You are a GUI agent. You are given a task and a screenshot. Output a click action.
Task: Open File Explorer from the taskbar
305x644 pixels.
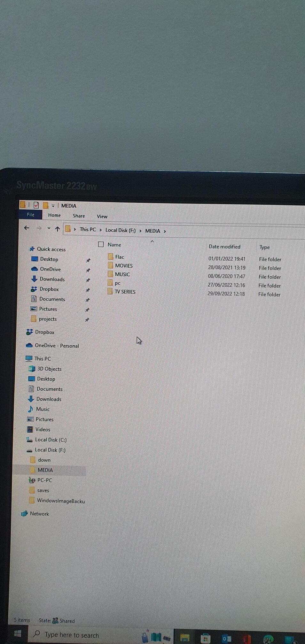pos(185,638)
